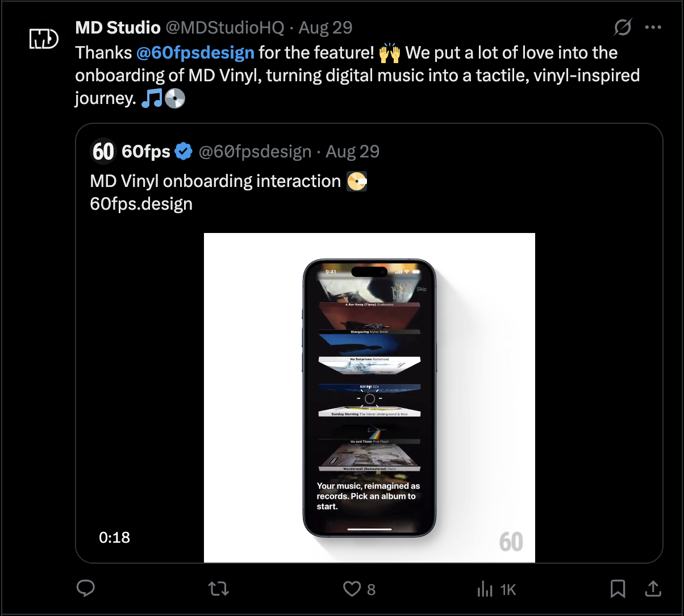
Task: Click the reply speech bubble icon
Action: [86, 589]
